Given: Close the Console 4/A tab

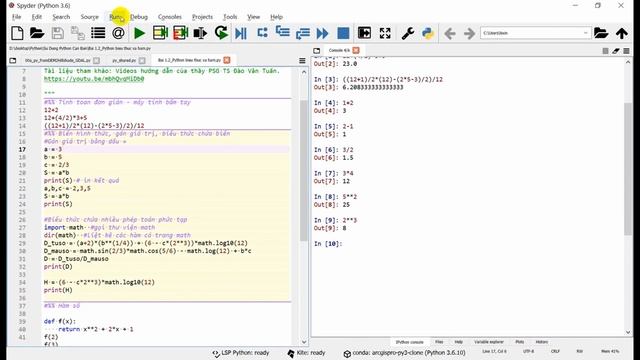Looking at the screenshot, I should pyautogui.click(x=356, y=50).
